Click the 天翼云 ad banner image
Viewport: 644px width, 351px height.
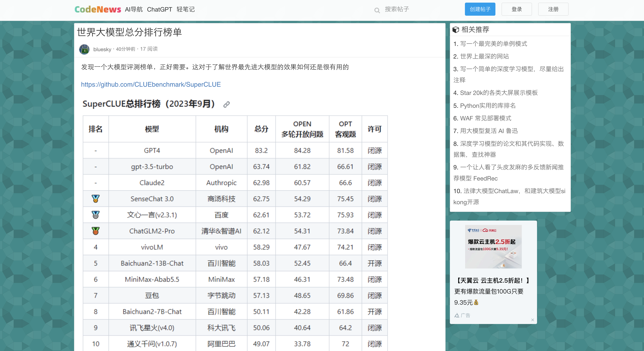point(493,246)
